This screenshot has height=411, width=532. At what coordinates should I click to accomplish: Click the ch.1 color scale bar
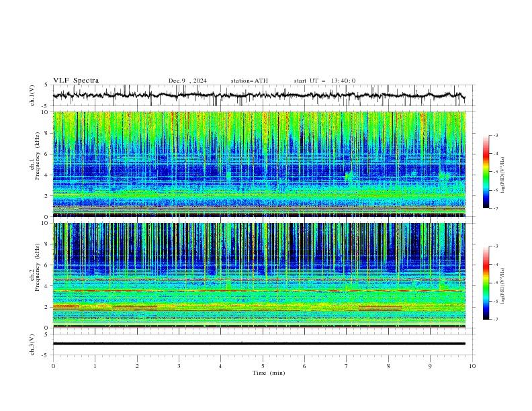pyautogui.click(x=486, y=172)
